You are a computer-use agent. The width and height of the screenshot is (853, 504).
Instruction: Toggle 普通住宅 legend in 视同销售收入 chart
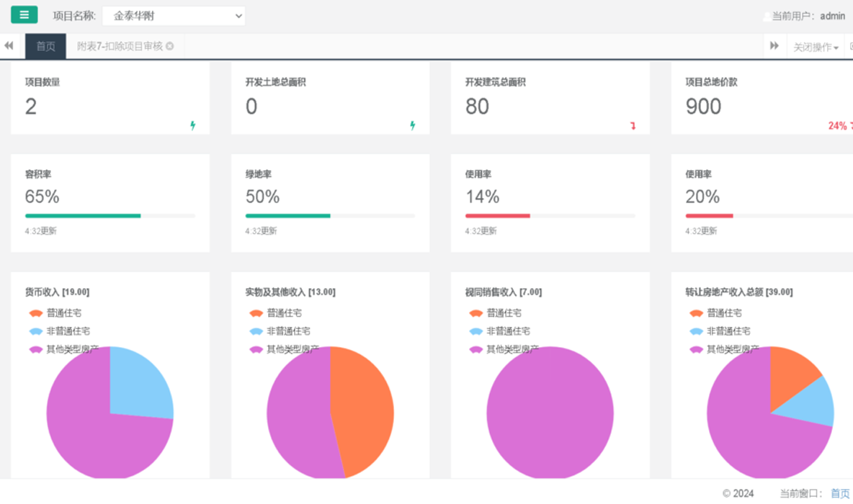[495, 312]
